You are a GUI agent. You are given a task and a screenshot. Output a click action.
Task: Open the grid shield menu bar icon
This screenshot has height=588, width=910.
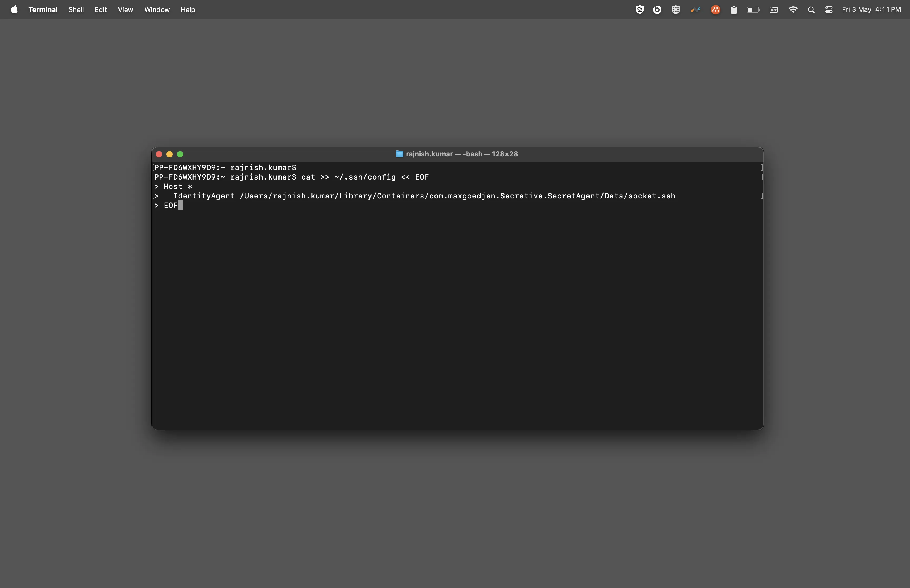(x=676, y=10)
